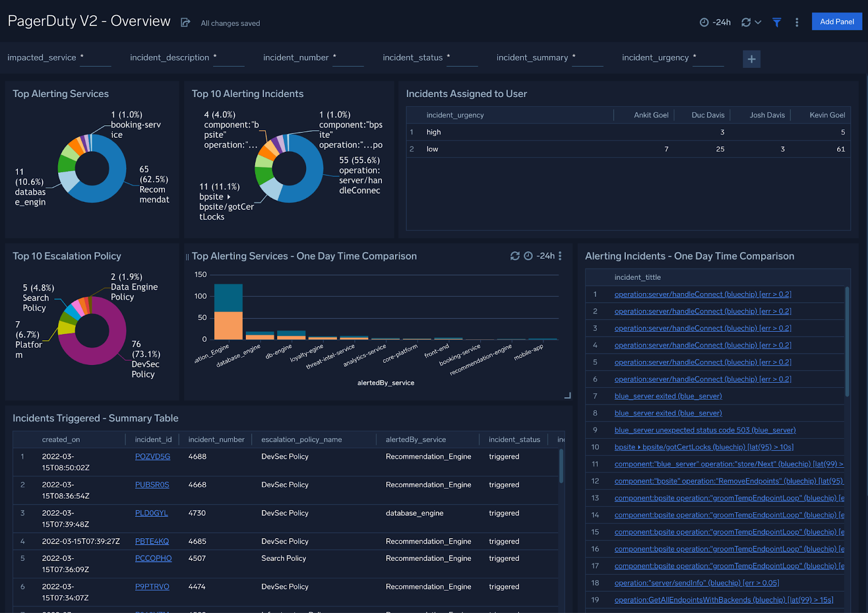Open the dashboard filter funnel icon
Screen dimensions: 868x613
tap(777, 22)
